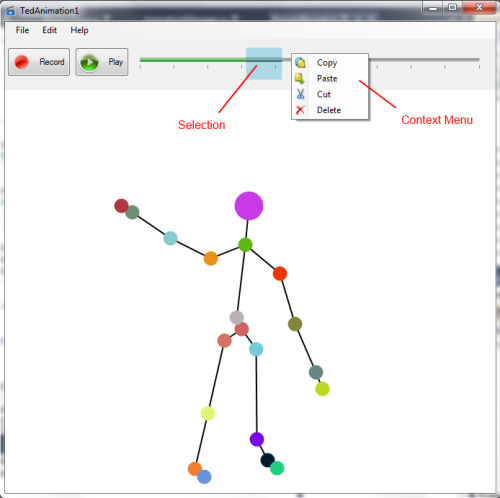Minimize the TedAnimation1 window
This screenshot has width=500, height=498.
[433, 8]
